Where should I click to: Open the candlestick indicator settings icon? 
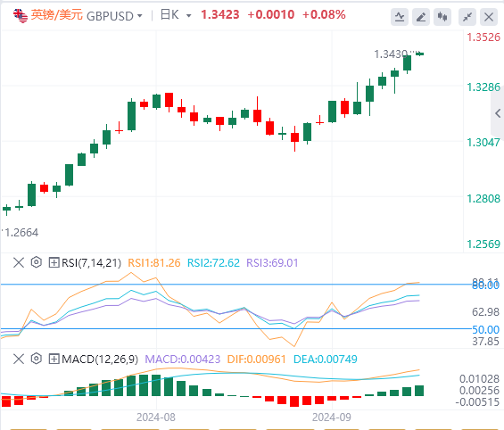tap(442, 17)
